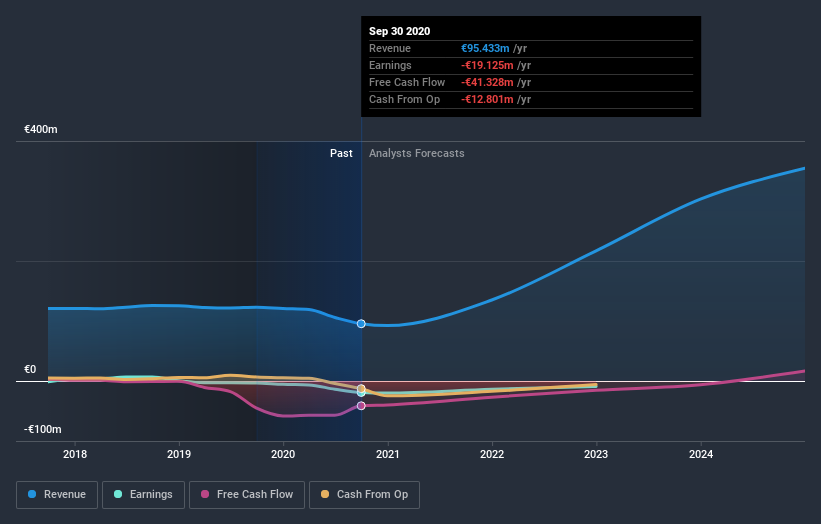Image resolution: width=821 pixels, height=524 pixels.
Task: Click the 'Earnings' row label in tooltip
Action: click(x=390, y=65)
